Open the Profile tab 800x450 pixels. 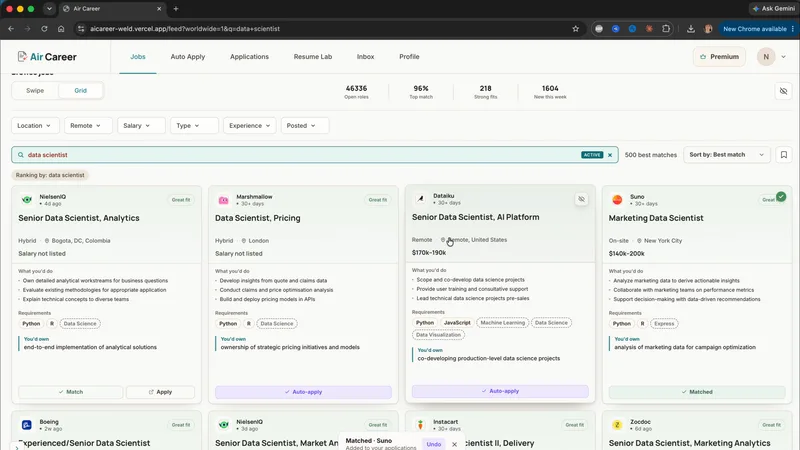(409, 57)
